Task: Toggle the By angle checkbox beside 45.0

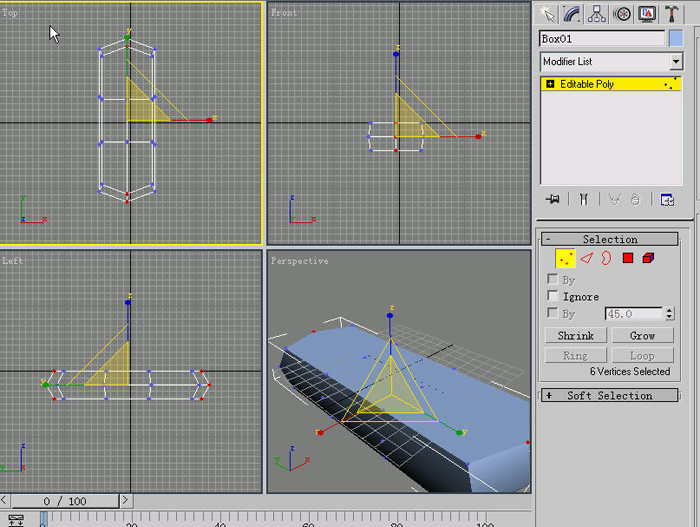Action: pos(553,313)
